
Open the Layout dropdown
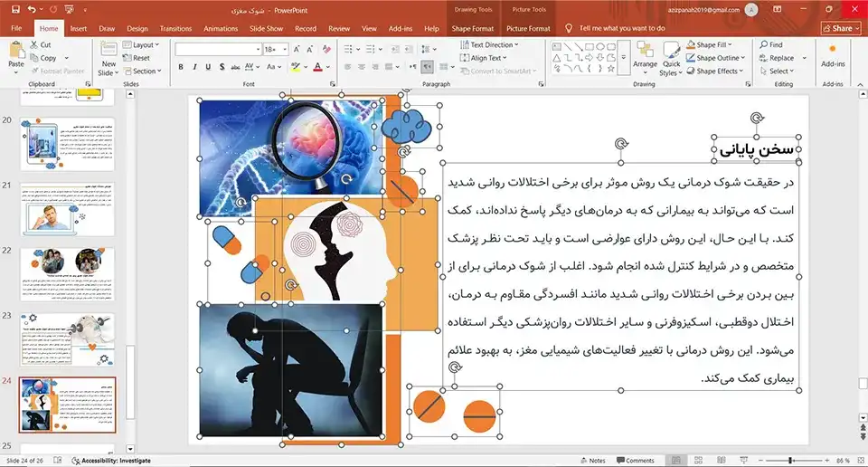click(141, 45)
